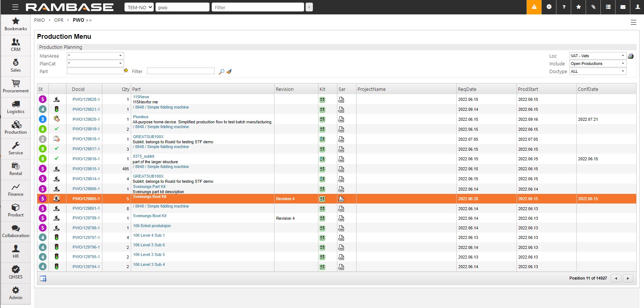Open the Kit icon for PWO/129828-1
The width and height of the screenshot is (644, 308).
(x=322, y=100)
